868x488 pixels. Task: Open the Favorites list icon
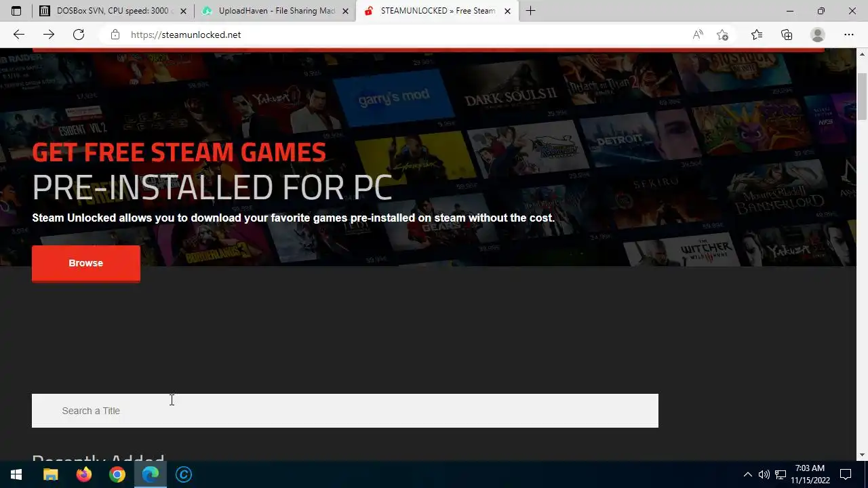[x=757, y=35]
